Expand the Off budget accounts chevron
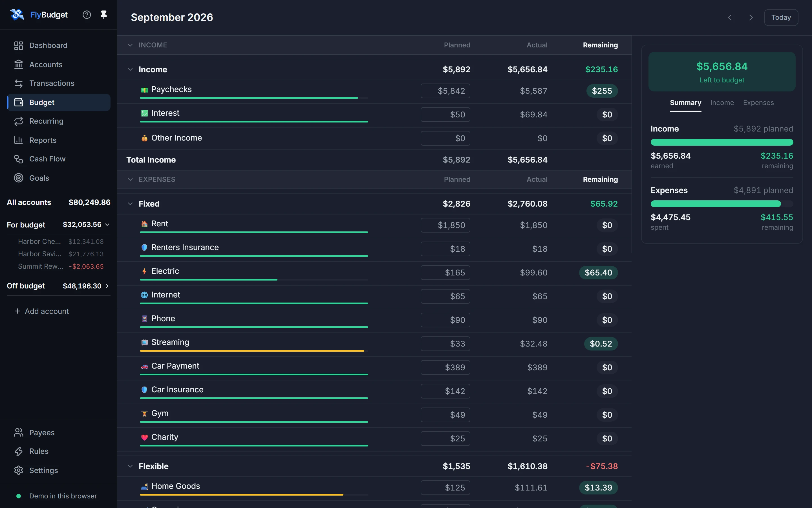The image size is (812, 508). pos(107,286)
